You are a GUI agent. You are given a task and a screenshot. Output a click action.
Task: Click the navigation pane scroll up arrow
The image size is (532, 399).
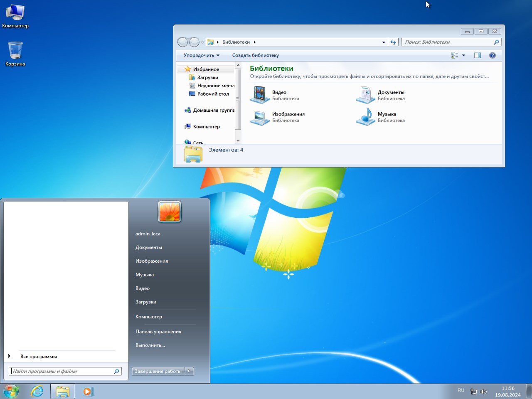[238, 65]
